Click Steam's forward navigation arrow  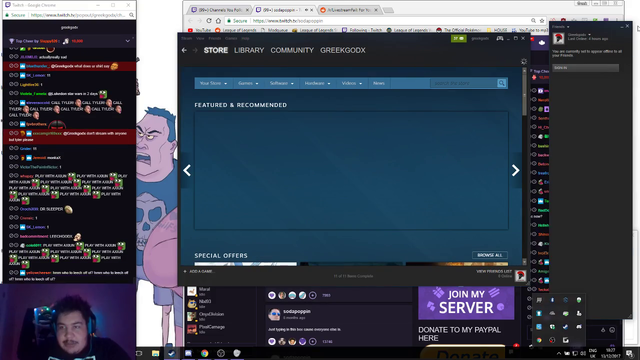tap(195, 50)
